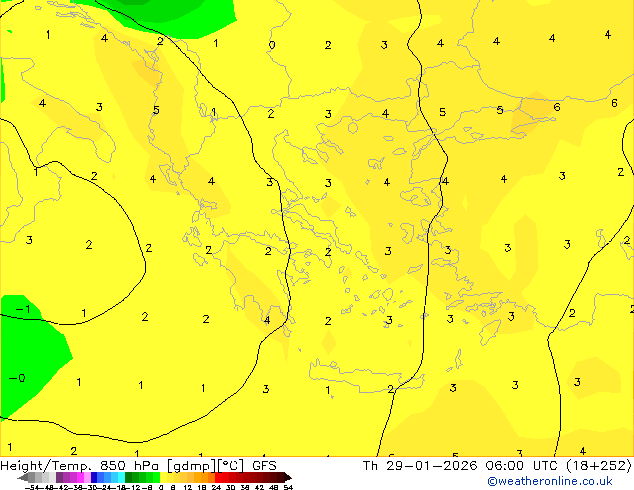Screen dimensions: 634x490
Task: Pick the yellow segment on the color legend
Action: tap(178, 477)
